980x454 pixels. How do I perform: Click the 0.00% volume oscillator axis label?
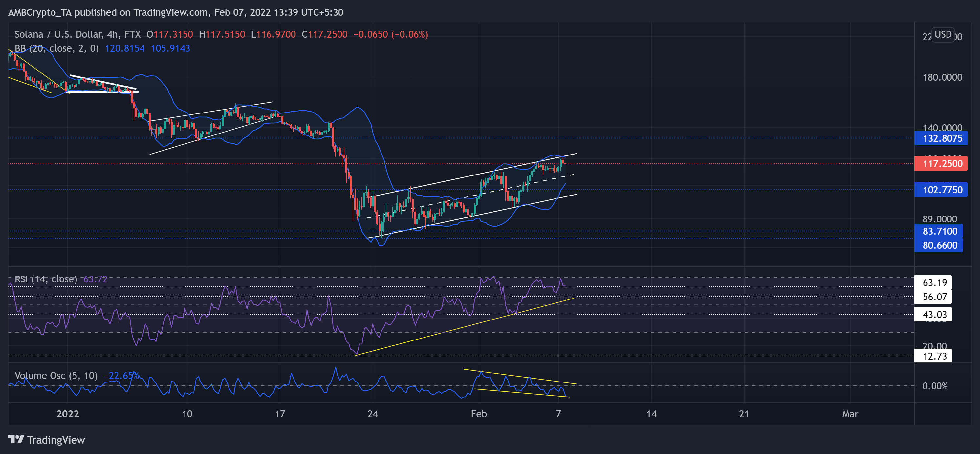pyautogui.click(x=935, y=386)
